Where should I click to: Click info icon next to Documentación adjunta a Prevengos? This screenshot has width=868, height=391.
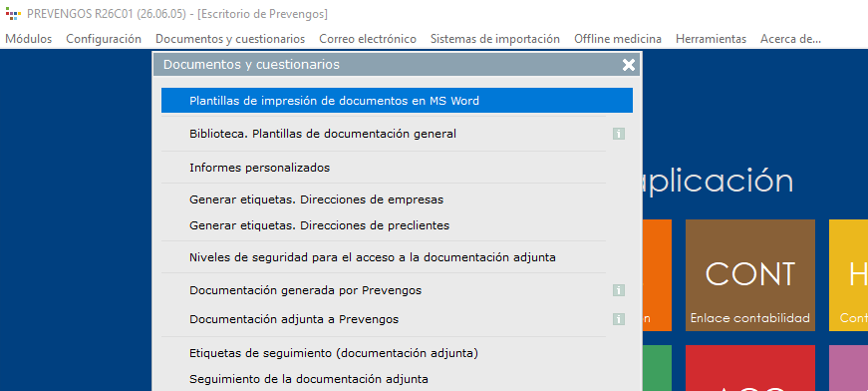pos(619,319)
